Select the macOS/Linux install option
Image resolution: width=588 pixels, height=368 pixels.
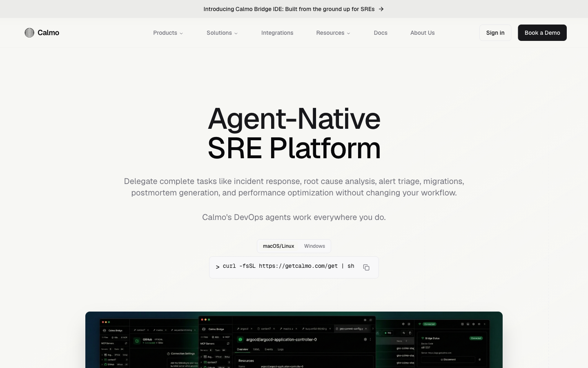(278, 246)
